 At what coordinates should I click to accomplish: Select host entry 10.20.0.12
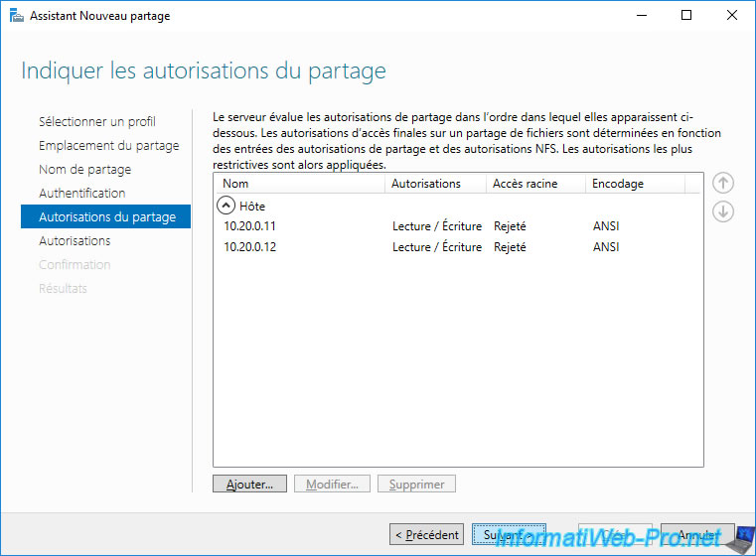pyautogui.click(x=250, y=247)
